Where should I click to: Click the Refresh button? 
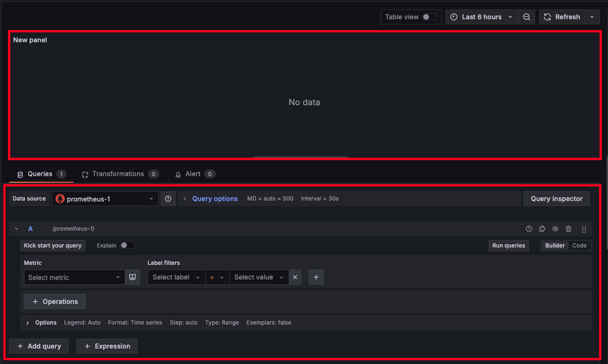pyautogui.click(x=561, y=17)
